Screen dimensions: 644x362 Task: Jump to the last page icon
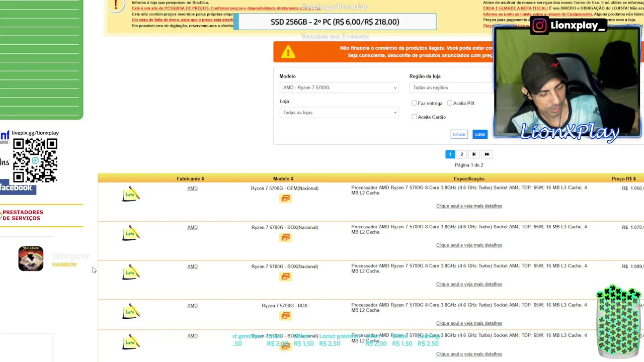(x=487, y=154)
